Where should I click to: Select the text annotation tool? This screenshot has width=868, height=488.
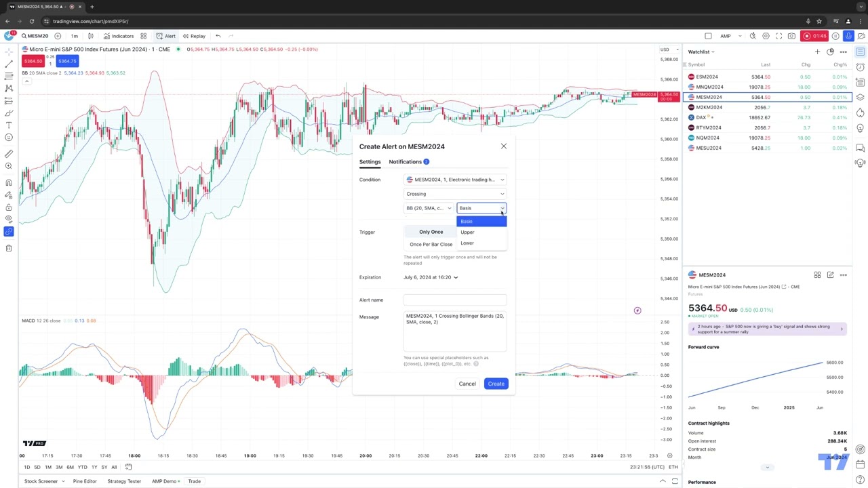pyautogui.click(x=9, y=125)
